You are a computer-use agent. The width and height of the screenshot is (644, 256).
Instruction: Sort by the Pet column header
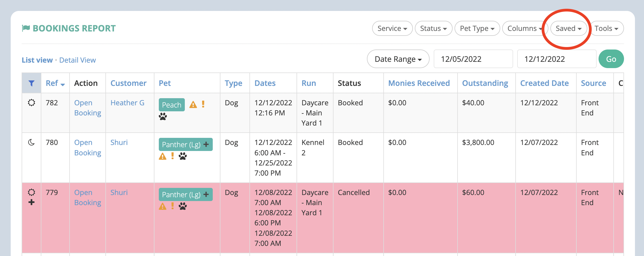pyautogui.click(x=165, y=83)
